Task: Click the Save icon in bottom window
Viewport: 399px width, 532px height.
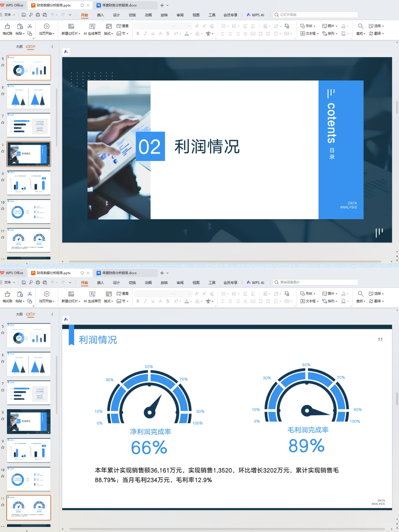Action: pos(24,283)
